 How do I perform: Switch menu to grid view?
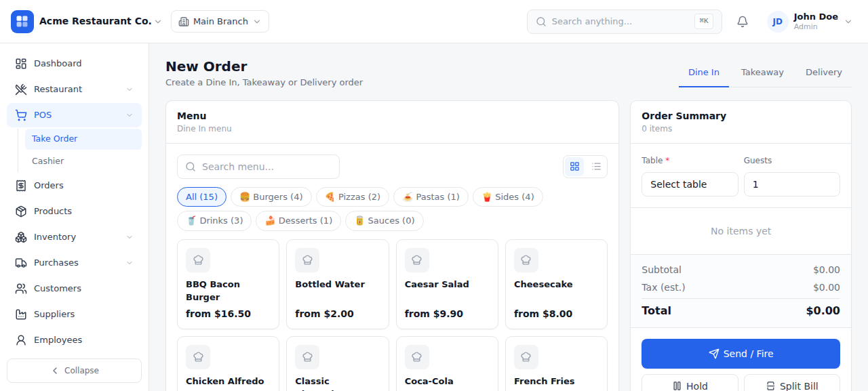575,167
